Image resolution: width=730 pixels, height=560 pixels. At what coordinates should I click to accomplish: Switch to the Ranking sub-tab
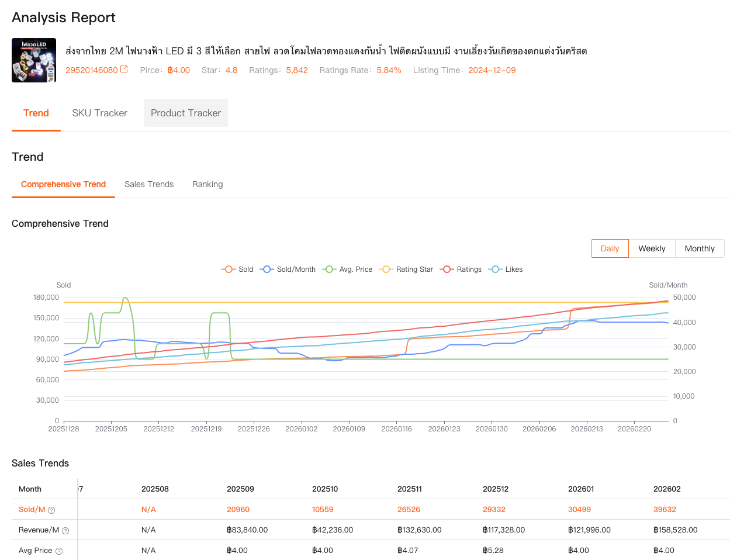click(x=207, y=184)
